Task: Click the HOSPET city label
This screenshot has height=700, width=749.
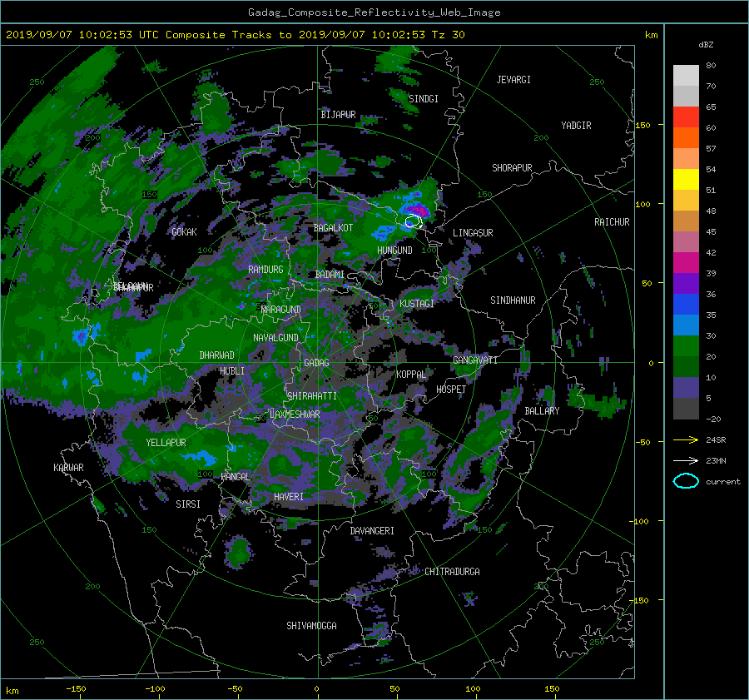Action: [x=451, y=390]
